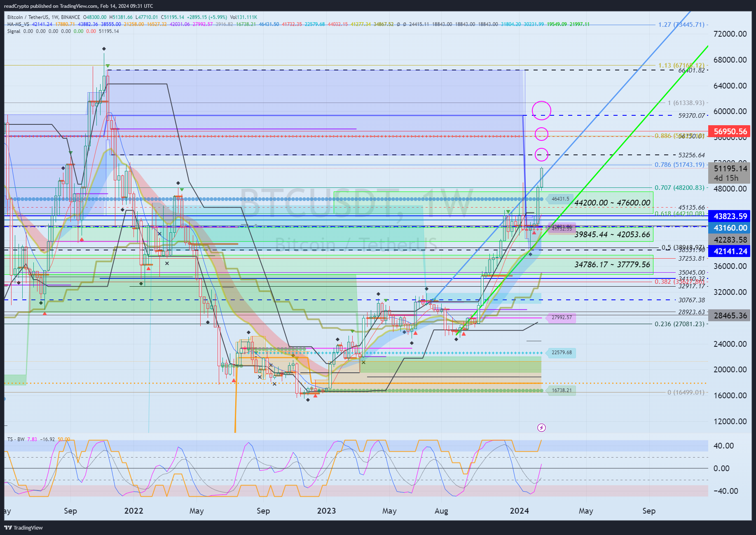Click 32000.00 on the price axis
The height and width of the screenshot is (535, 756).
click(x=730, y=292)
